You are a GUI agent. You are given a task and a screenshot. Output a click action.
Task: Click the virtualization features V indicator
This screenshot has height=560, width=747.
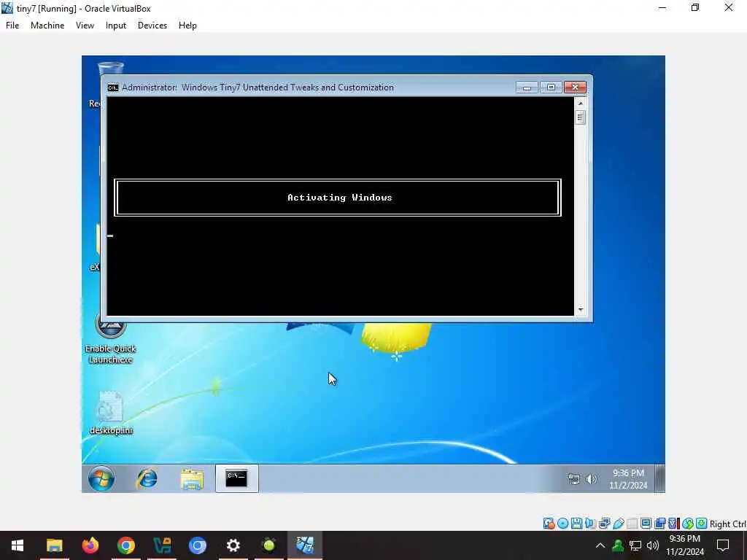[x=673, y=524]
